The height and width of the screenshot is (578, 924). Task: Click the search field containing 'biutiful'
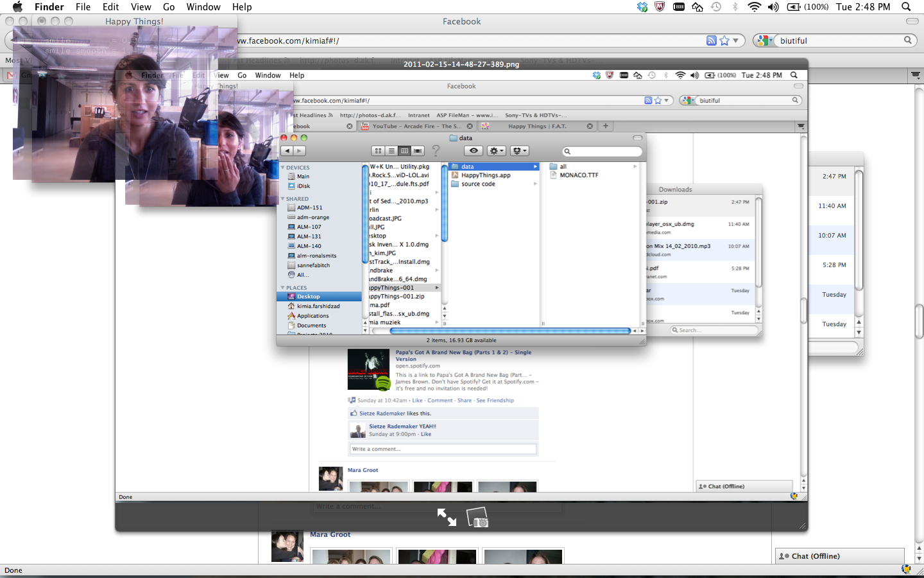(x=839, y=40)
